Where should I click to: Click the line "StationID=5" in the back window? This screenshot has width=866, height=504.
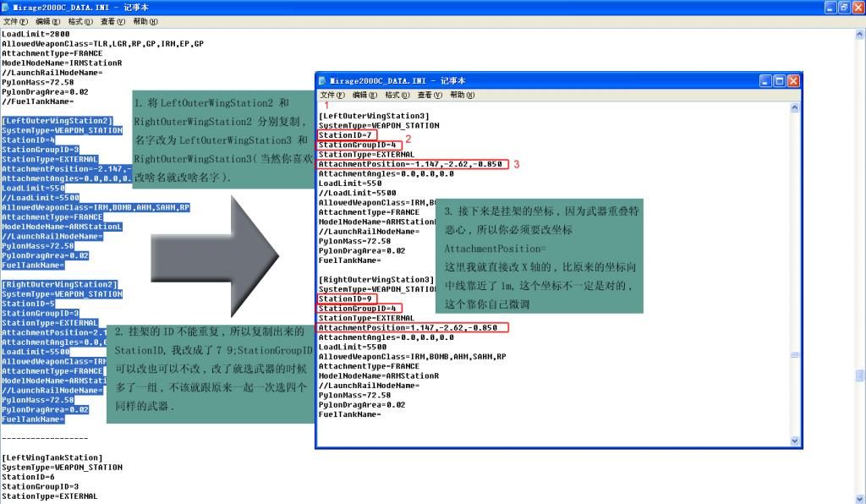coord(28,304)
